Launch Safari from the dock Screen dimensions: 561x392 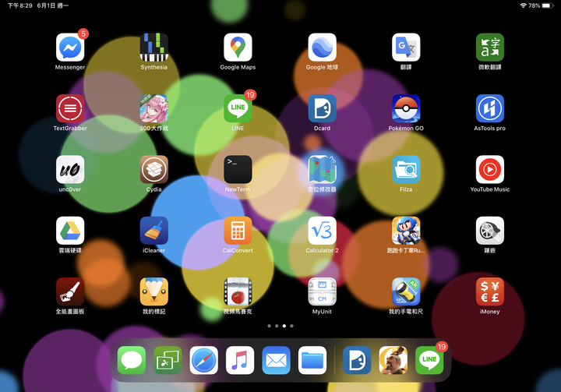[x=204, y=360]
